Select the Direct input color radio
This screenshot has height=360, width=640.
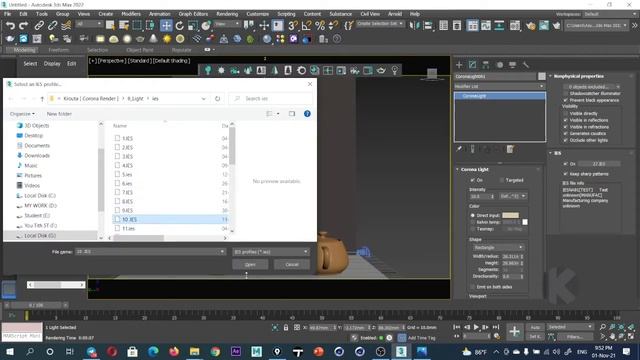point(473,215)
